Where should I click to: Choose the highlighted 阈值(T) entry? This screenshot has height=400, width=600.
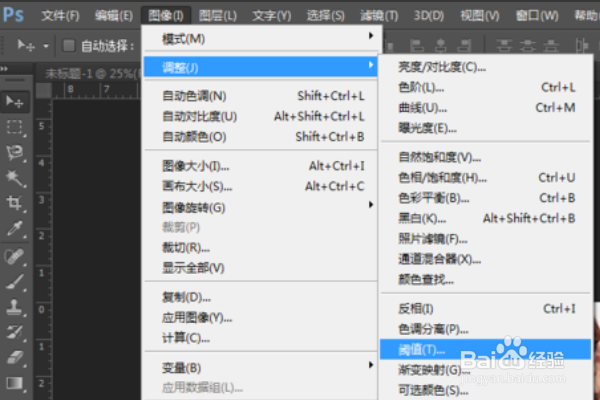click(486, 349)
